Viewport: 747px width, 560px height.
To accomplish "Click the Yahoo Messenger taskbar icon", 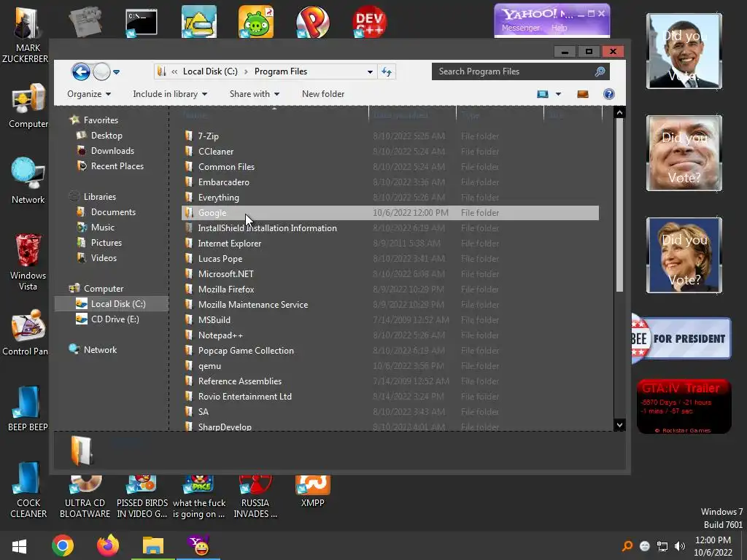I will 199,545.
